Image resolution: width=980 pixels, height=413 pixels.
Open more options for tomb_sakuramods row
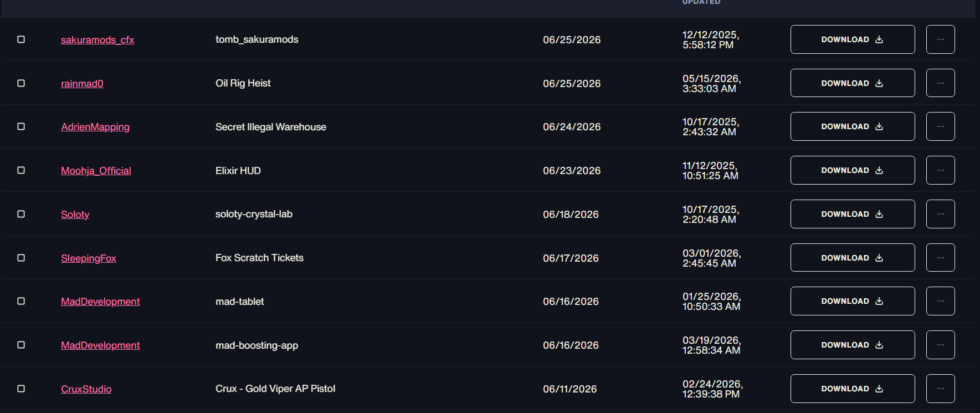[x=940, y=39]
